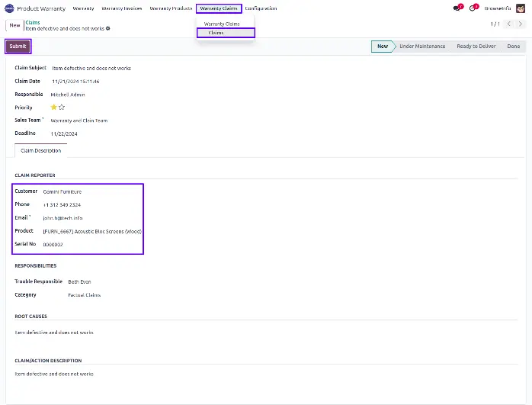The height and width of the screenshot is (405, 532).
Task: Open the activities clock icon
Action: [x=473, y=8]
